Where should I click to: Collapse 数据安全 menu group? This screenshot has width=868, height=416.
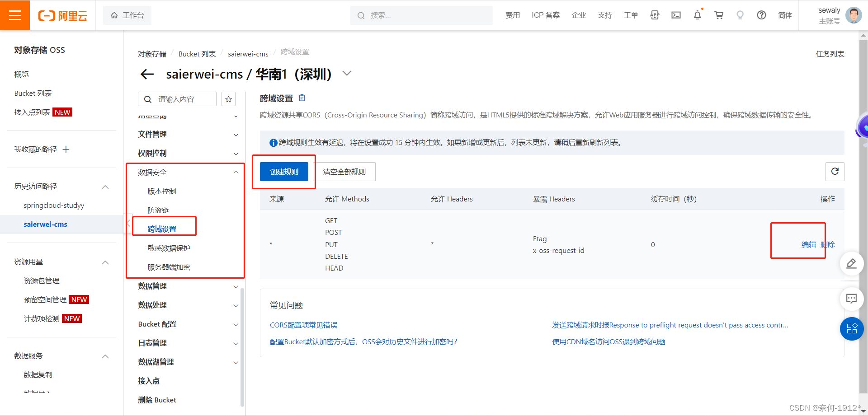pos(188,173)
